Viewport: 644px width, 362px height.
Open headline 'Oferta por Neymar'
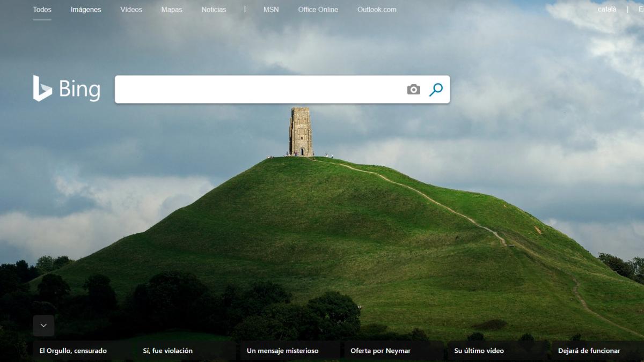[380, 351]
